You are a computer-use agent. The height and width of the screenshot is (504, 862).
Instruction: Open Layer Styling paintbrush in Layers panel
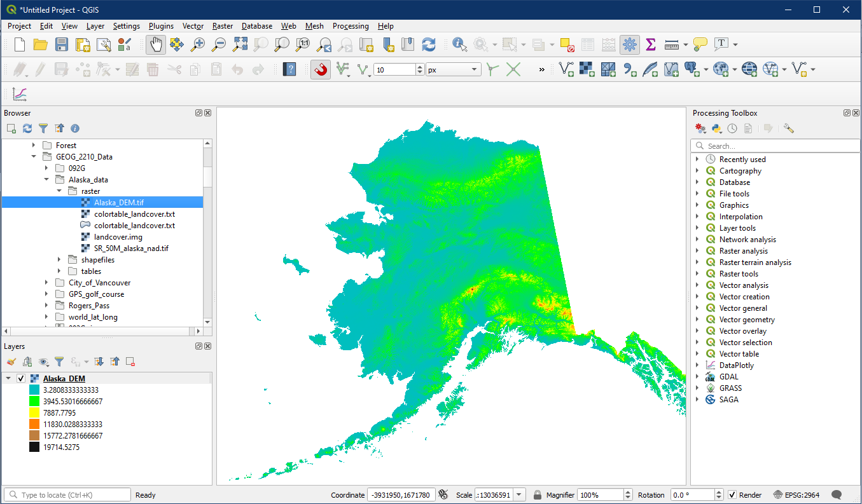(11, 362)
